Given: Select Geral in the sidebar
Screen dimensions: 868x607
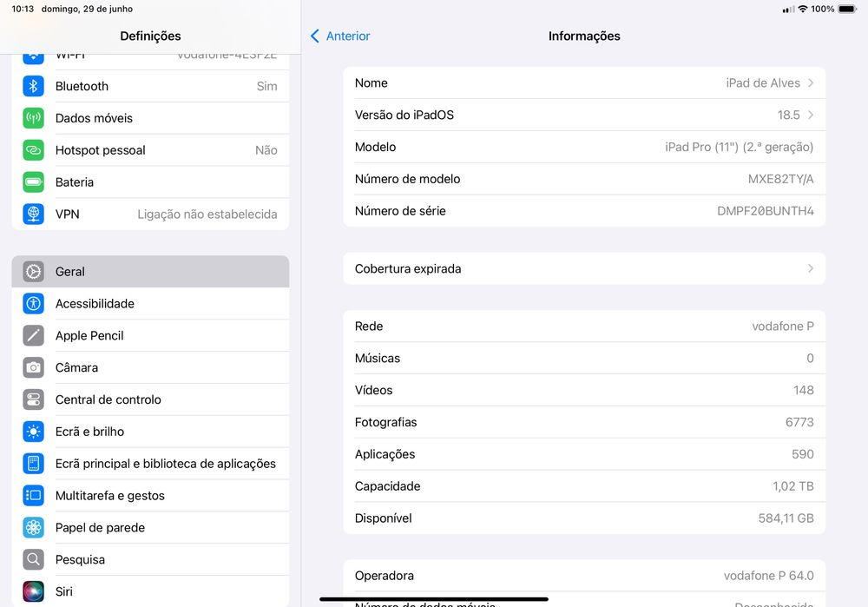Looking at the screenshot, I should tap(150, 272).
